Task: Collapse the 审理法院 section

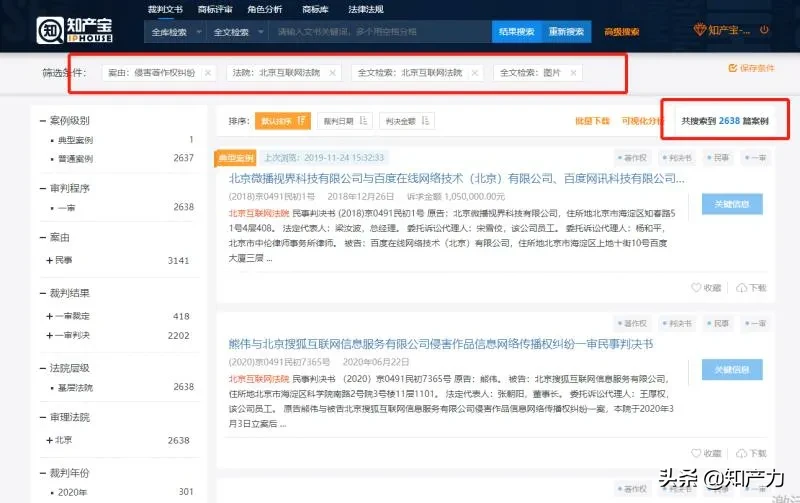Action: point(43,417)
